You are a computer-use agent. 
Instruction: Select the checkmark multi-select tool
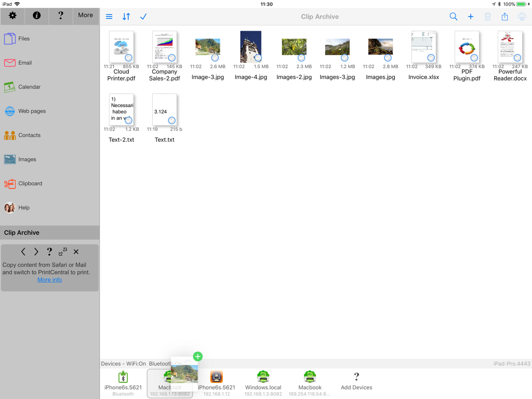(x=143, y=16)
